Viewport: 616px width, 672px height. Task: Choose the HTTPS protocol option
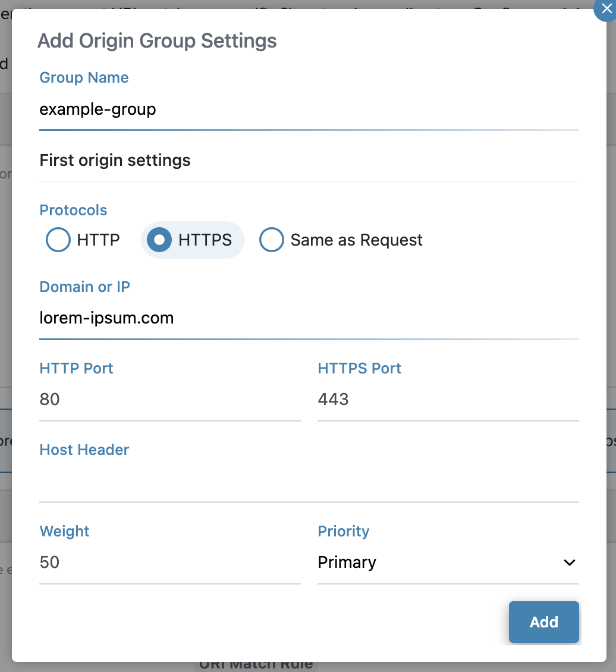[159, 240]
